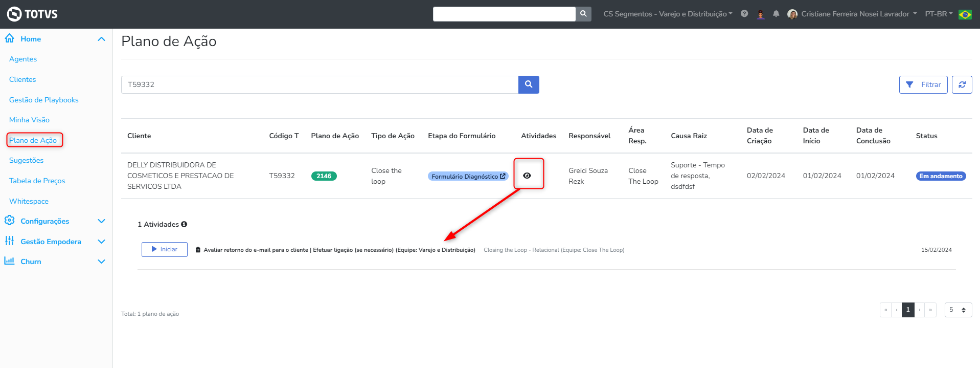Go to the first page of results
980x368 pixels.
click(886, 310)
